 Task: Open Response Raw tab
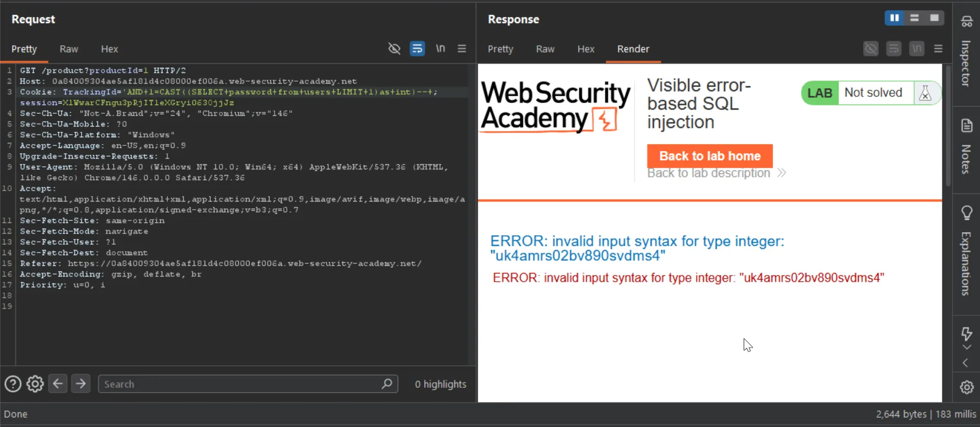coord(545,49)
